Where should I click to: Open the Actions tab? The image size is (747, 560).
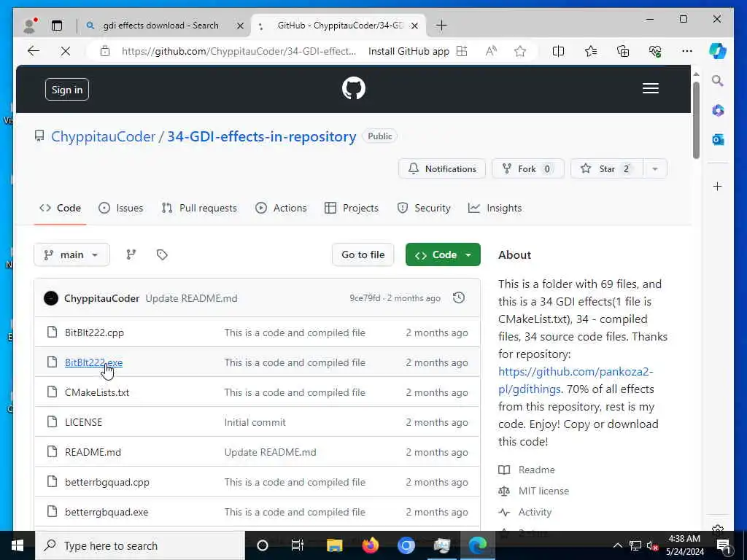[x=281, y=208]
